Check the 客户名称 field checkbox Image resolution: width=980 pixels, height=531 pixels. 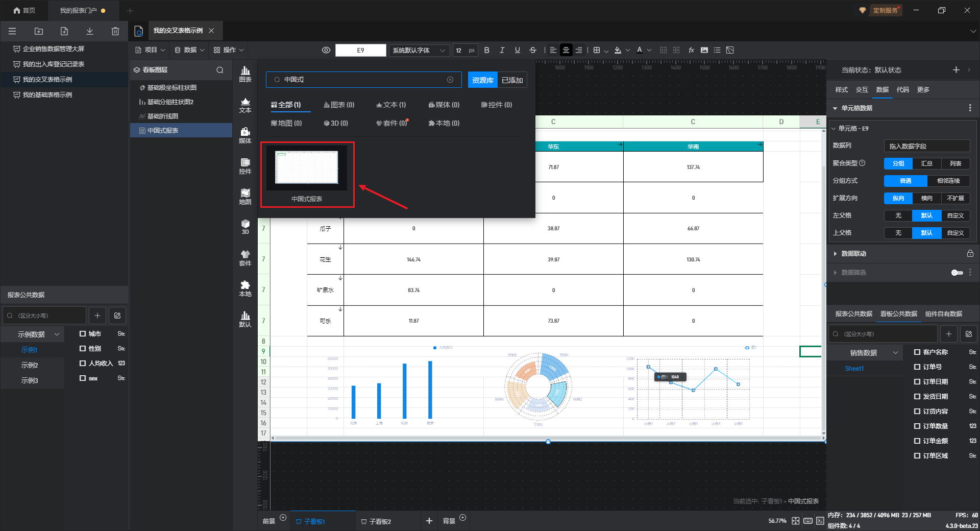(917, 352)
